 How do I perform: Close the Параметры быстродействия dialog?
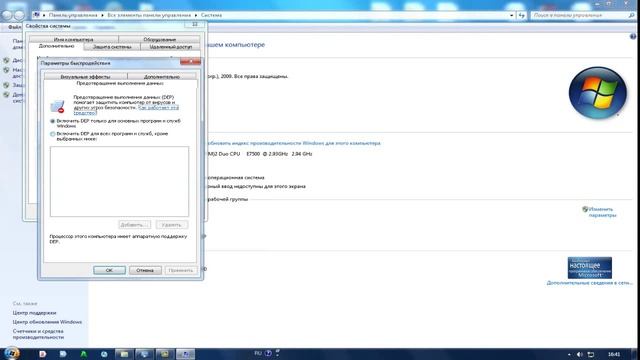190,62
